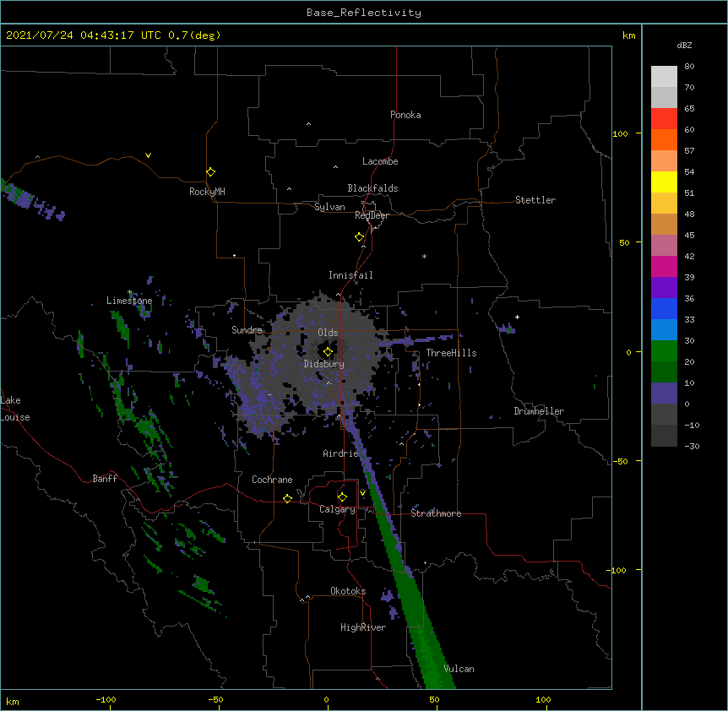Click the Stettler city label
Screen dimensions: 728x711
coord(535,200)
